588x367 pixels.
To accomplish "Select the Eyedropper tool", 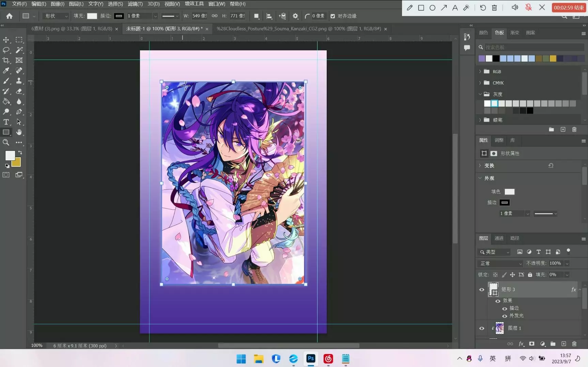I will point(6,70).
